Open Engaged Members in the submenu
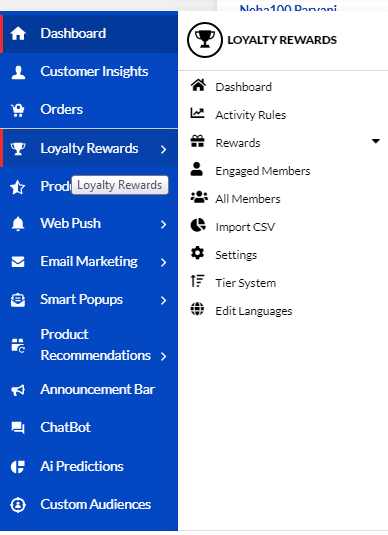The image size is (388, 535). pos(263,171)
